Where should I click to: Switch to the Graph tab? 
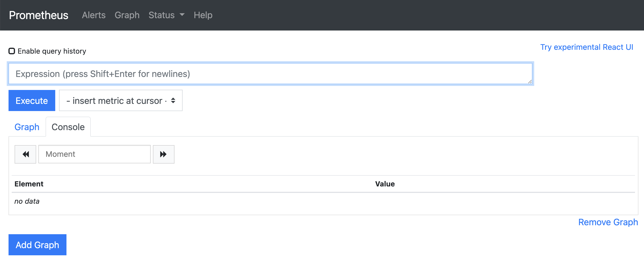click(27, 127)
